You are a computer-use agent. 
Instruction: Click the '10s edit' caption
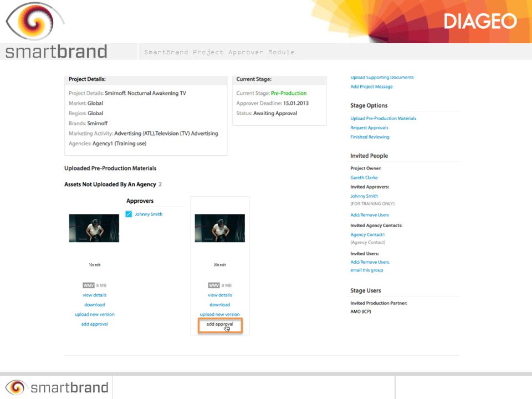coord(95,265)
